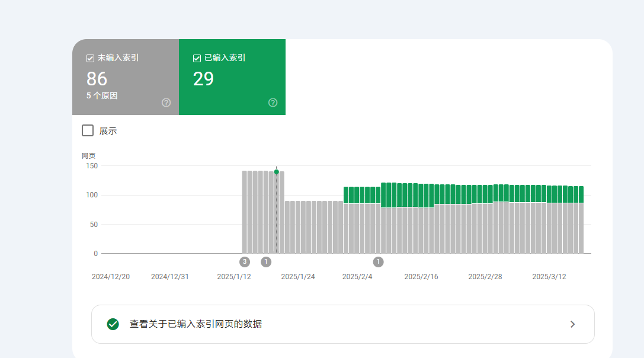Click the 5 个原因 text
The width and height of the screenshot is (644, 358).
(102, 96)
